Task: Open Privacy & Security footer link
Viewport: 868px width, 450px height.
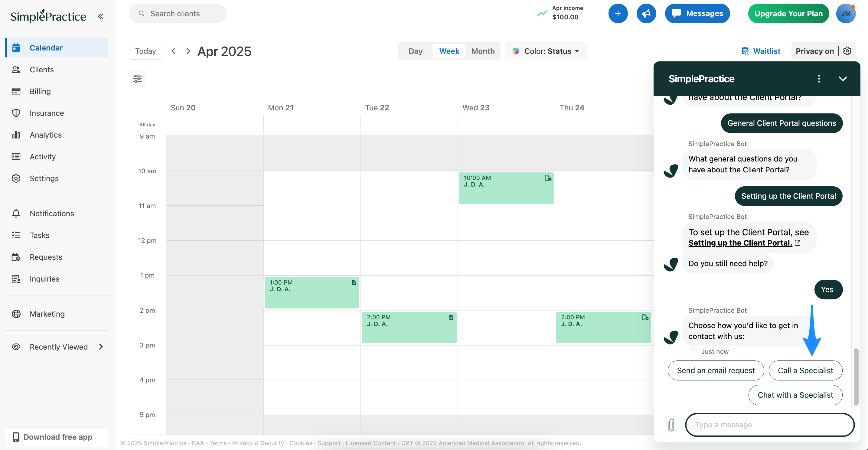Action: point(258,443)
